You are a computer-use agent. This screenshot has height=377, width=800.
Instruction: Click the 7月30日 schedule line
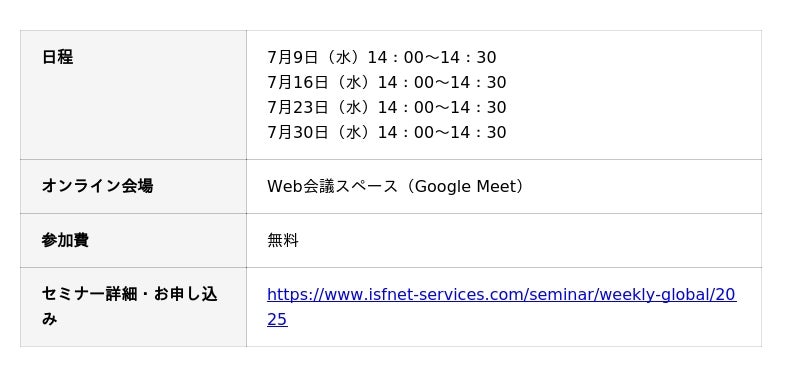coord(386,132)
